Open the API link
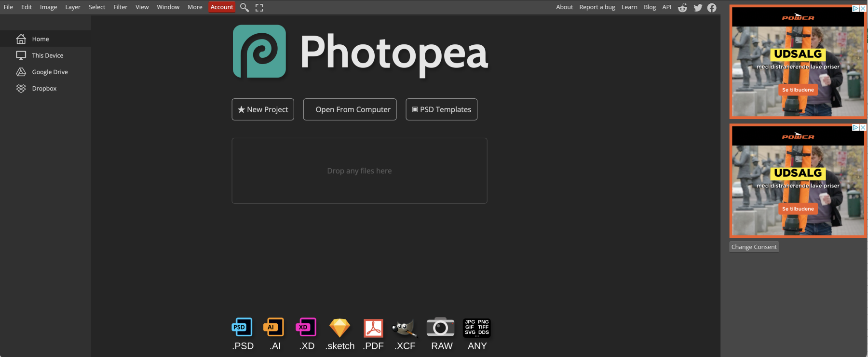The image size is (868, 357). click(x=667, y=7)
